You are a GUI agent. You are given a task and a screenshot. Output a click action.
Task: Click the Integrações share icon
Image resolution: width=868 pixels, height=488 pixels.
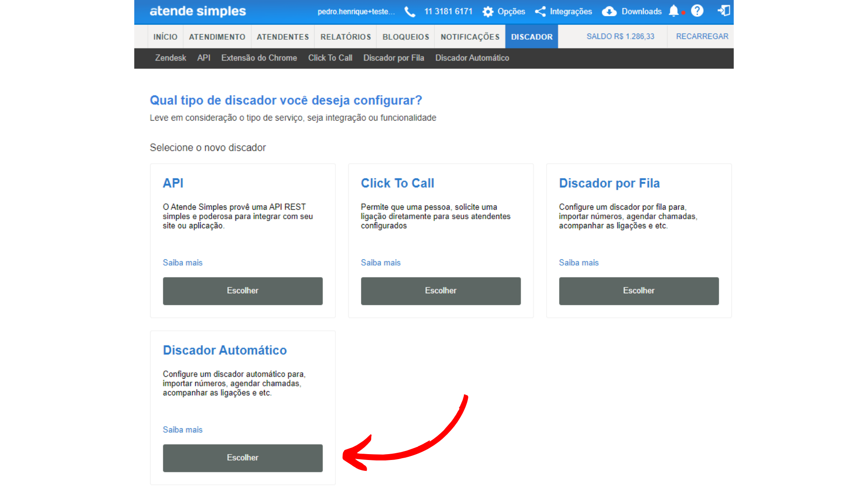tap(540, 12)
